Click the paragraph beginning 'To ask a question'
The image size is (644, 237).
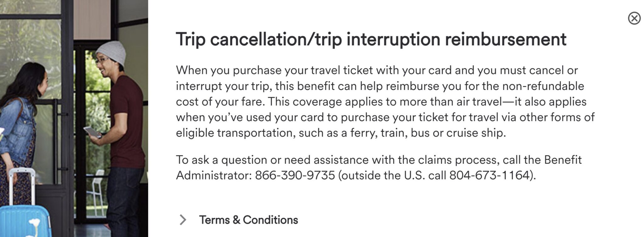[x=377, y=167]
